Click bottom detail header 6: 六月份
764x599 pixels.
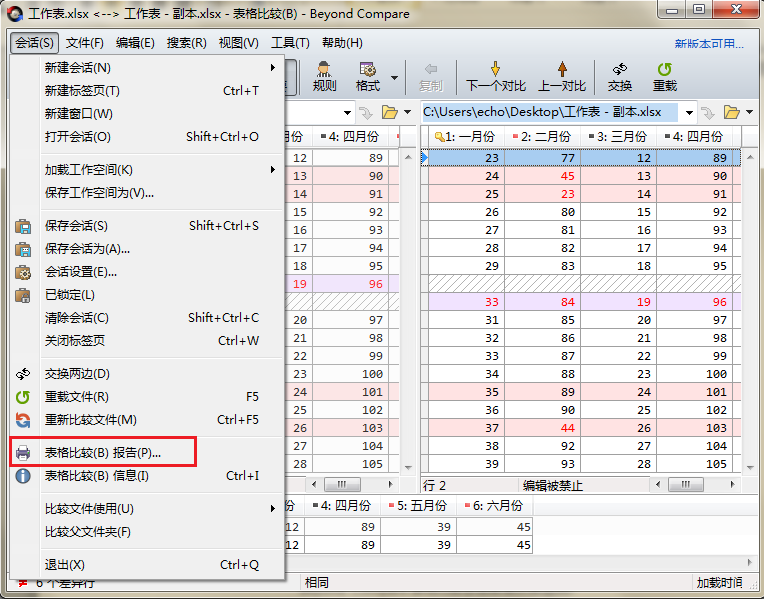pos(495,506)
